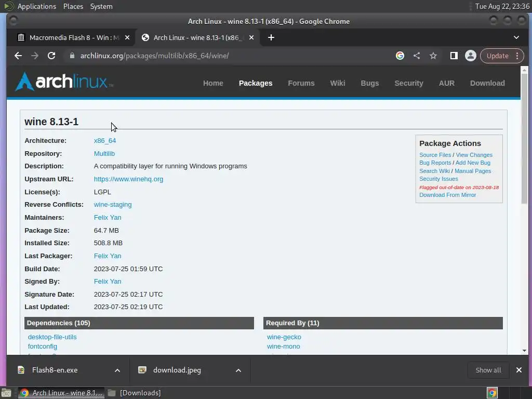Open Source Files package action
This screenshot has width=532, height=399.
coord(435,155)
